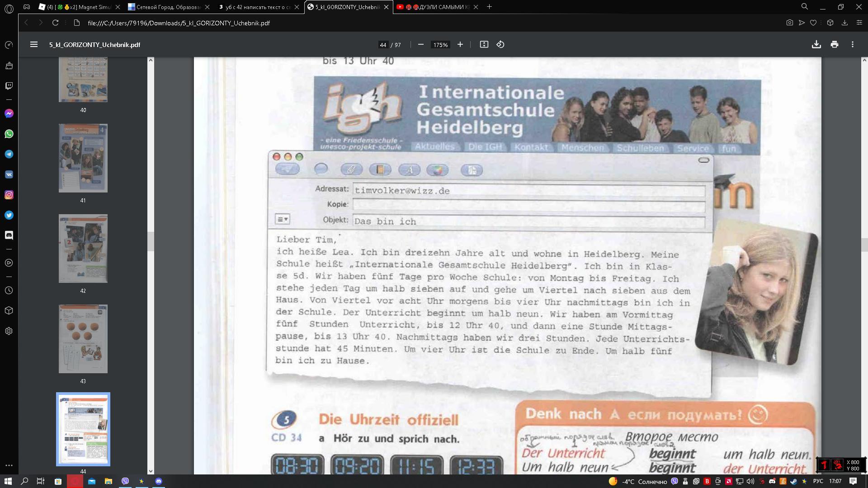Reload the current page
Image resolution: width=868 pixels, height=488 pixels.
point(55,23)
